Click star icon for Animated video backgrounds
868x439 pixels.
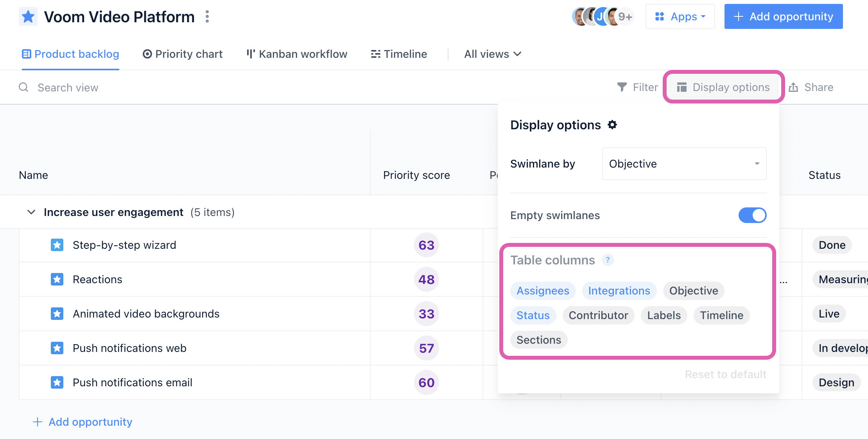tap(57, 314)
